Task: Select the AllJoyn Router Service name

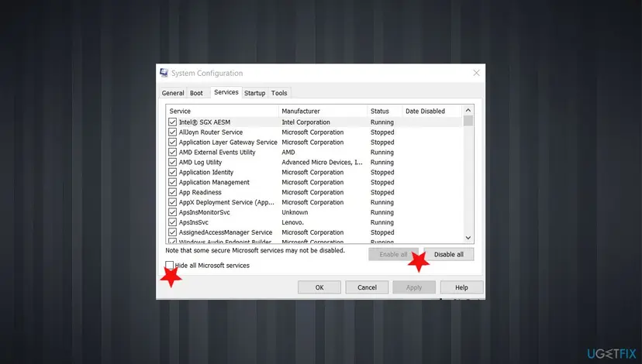Action: 211,132
